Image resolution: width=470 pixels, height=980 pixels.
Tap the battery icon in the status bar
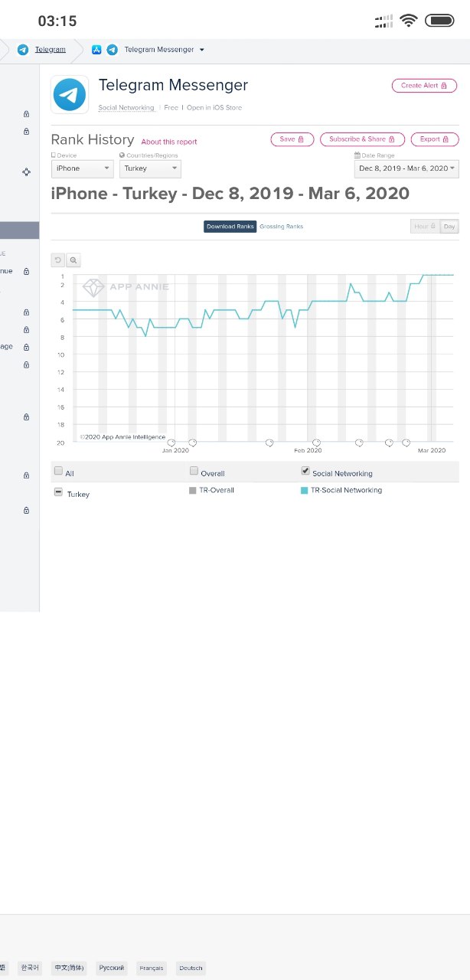coord(439,21)
